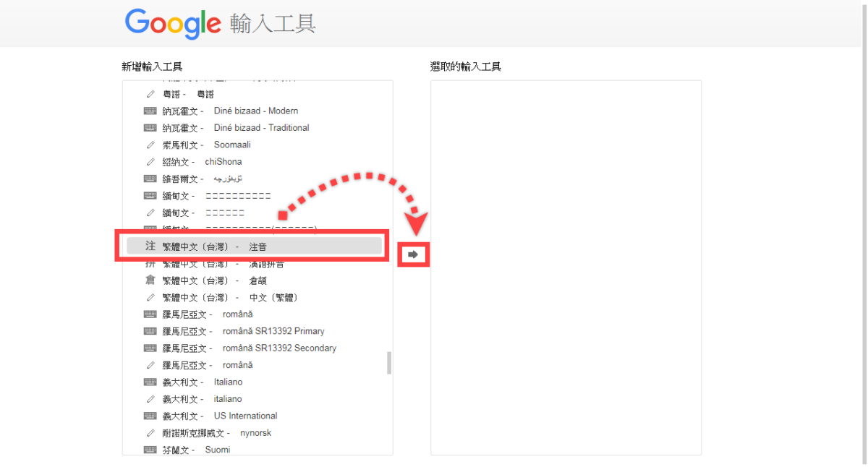This screenshot has height=467, width=868.
Task: Click pencil icon beside 中文（繁體）
Action: coord(150,297)
